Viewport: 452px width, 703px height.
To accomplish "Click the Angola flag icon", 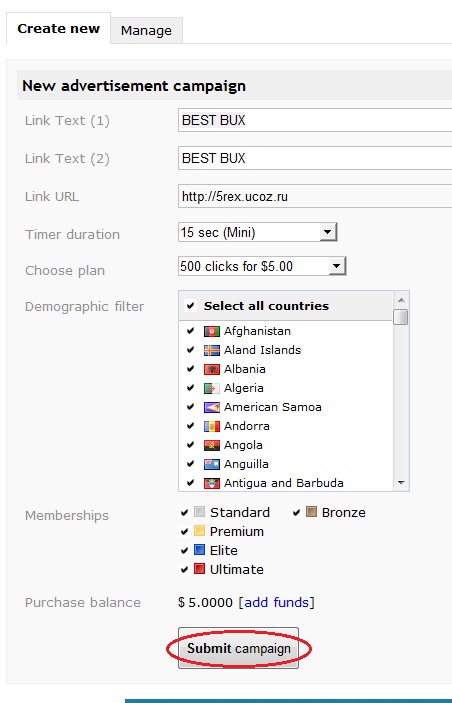I will tap(212, 445).
